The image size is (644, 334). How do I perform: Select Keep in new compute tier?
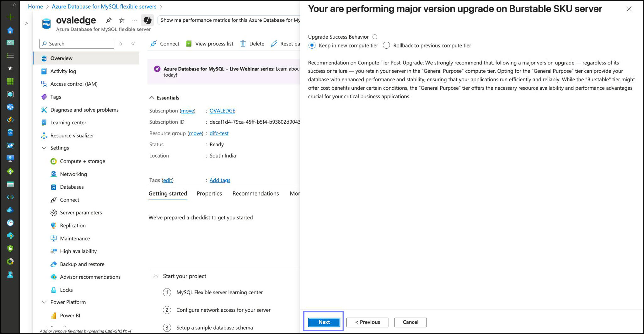coord(312,46)
